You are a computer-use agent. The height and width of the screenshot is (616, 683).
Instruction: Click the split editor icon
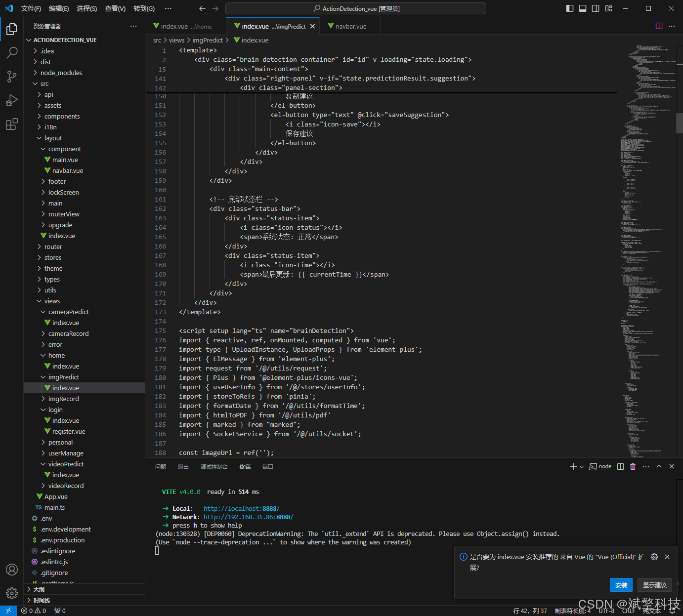tap(659, 26)
